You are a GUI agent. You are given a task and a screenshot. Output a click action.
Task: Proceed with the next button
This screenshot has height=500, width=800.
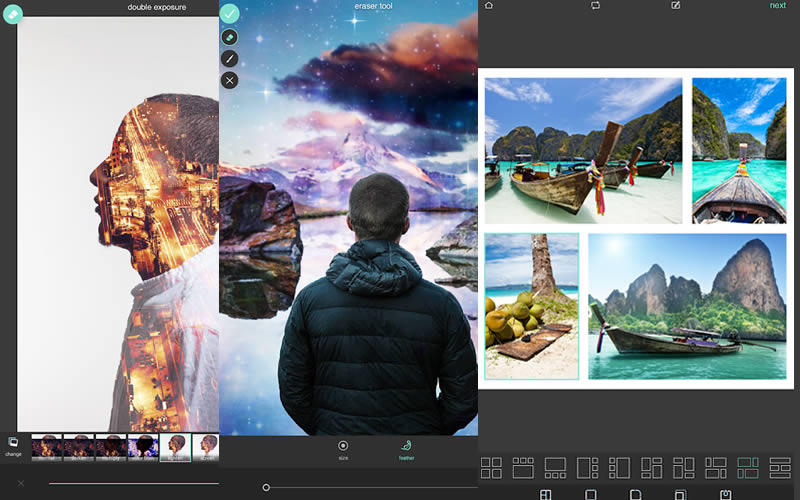778,5
